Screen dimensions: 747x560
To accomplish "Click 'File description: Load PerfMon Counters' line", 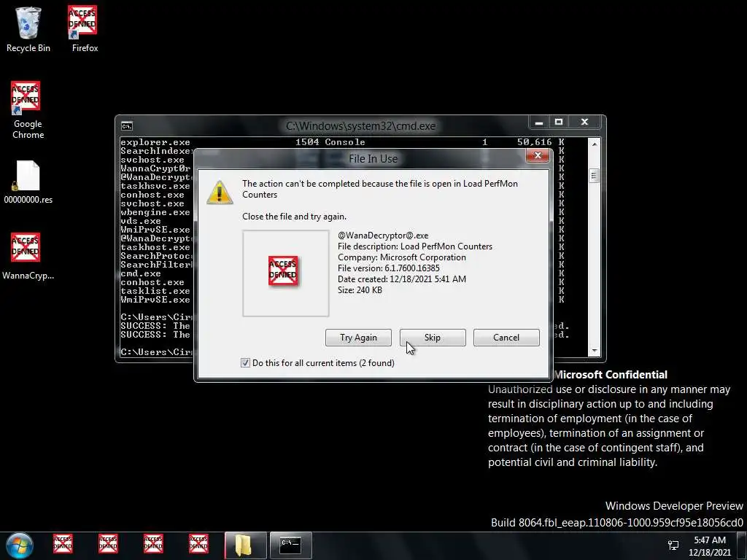I will 415,246.
